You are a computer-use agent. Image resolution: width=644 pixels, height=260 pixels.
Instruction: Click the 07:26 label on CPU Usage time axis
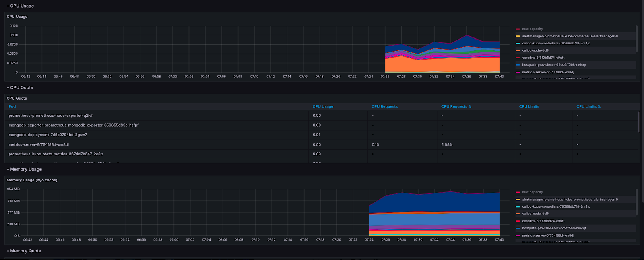point(385,76)
